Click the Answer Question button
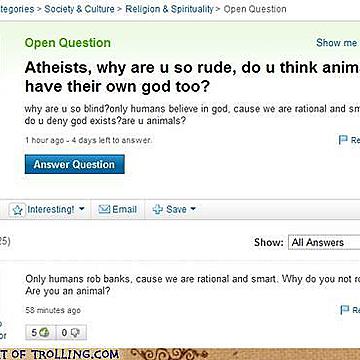The image size is (360, 360). coord(75,164)
